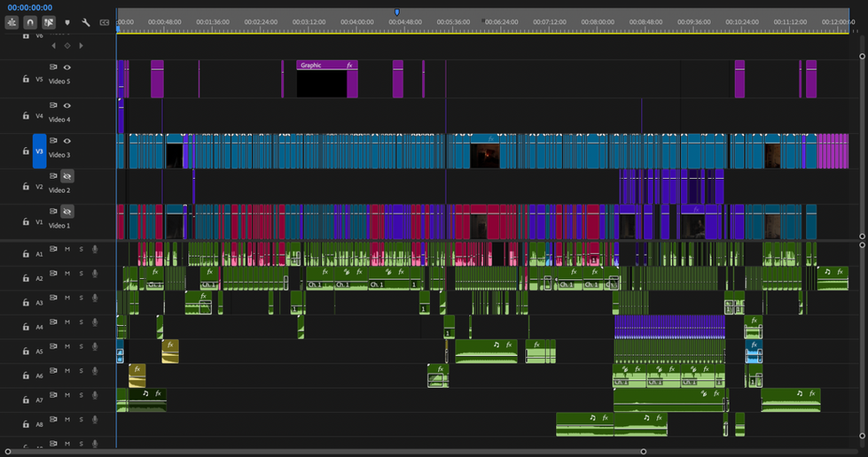This screenshot has height=457, width=868.
Task: Lock the V4 video track
Action: click(26, 116)
